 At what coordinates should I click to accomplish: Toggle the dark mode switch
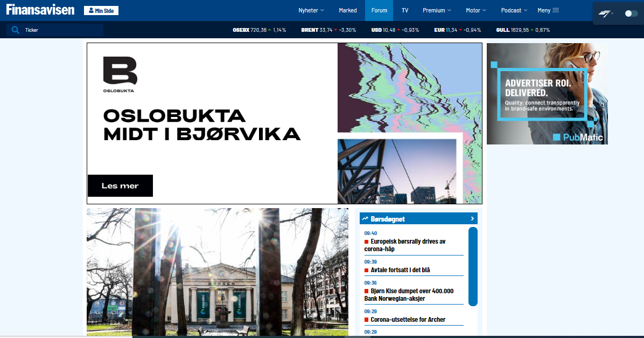point(631,13)
